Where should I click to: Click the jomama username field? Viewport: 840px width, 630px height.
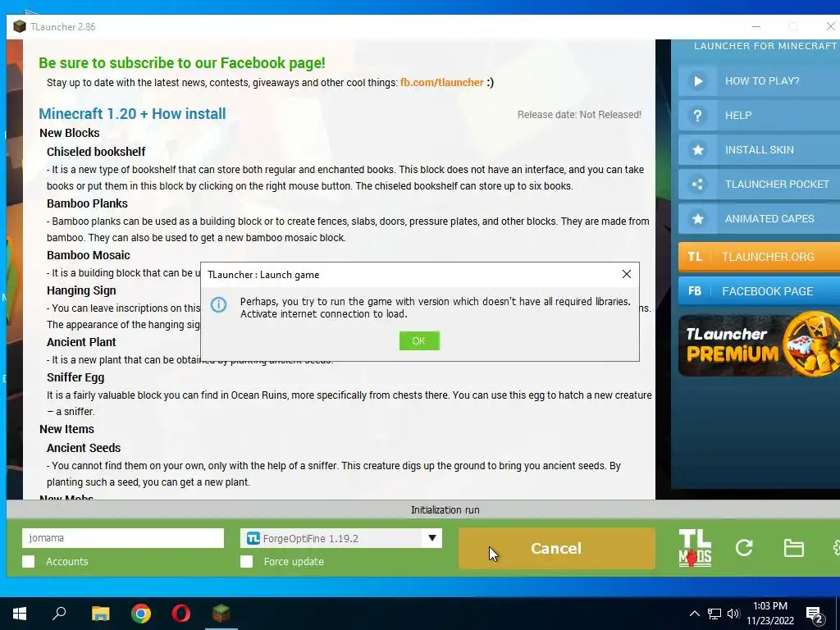[123, 538]
